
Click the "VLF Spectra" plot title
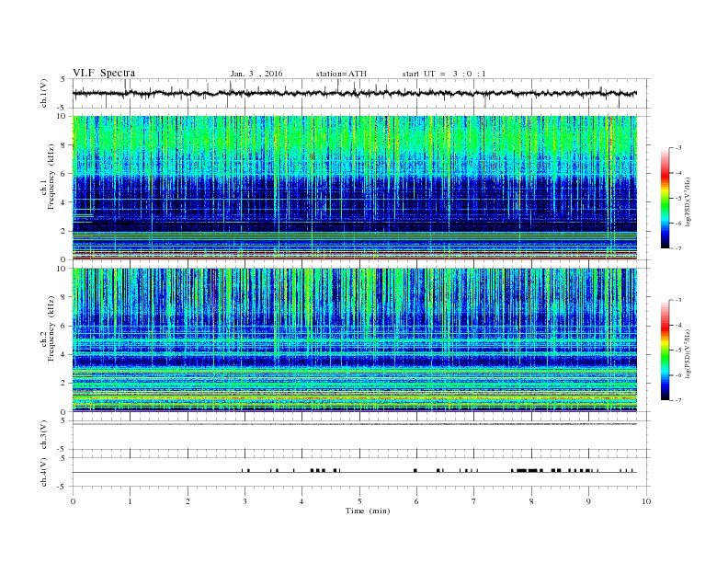pyautogui.click(x=104, y=73)
